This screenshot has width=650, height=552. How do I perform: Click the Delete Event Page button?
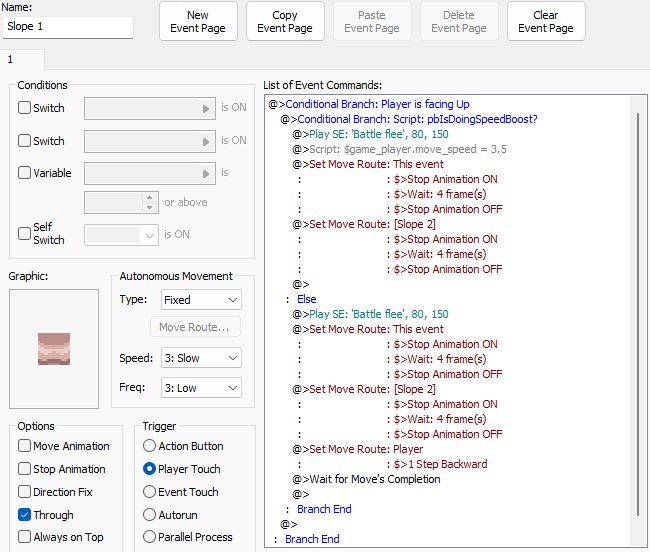coord(459,22)
